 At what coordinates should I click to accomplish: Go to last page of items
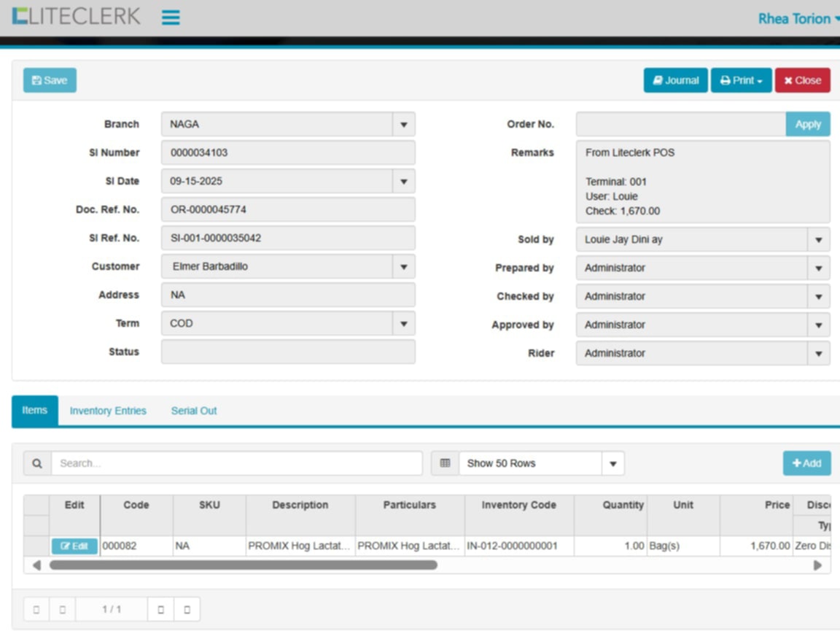pos(187,609)
